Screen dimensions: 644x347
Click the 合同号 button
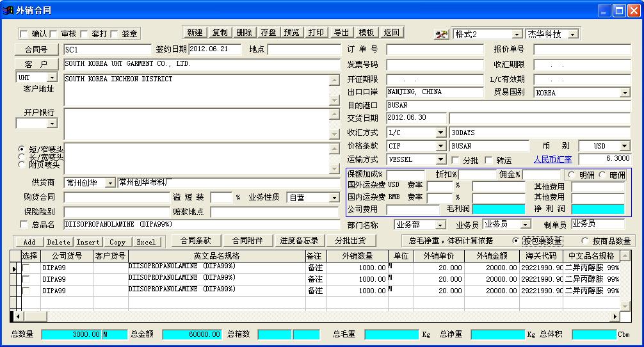tap(36, 50)
